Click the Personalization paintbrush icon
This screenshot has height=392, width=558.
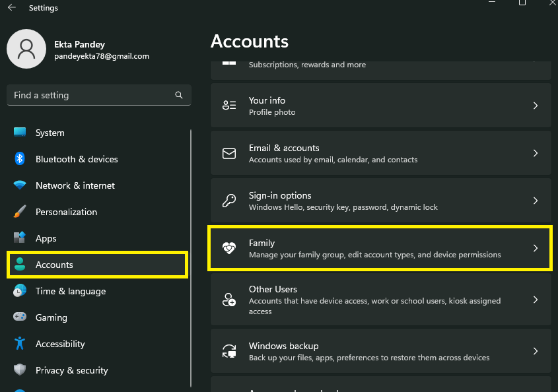(20, 212)
